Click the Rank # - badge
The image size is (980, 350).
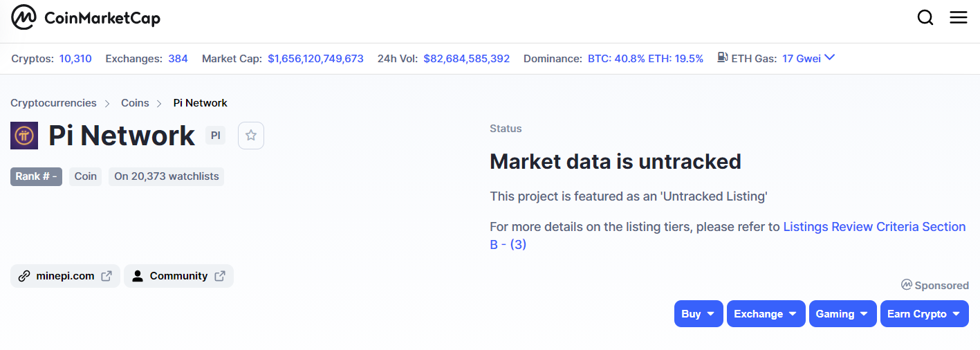(37, 176)
